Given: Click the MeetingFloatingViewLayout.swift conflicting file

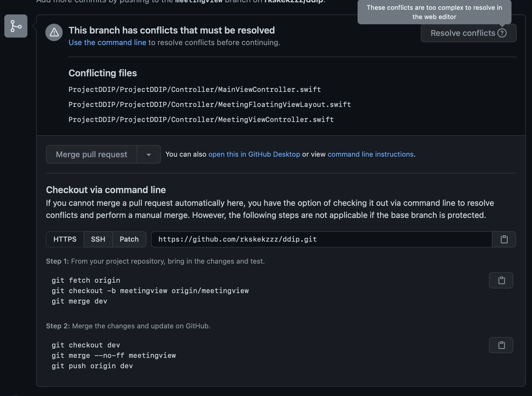Looking at the screenshot, I should [209, 105].
